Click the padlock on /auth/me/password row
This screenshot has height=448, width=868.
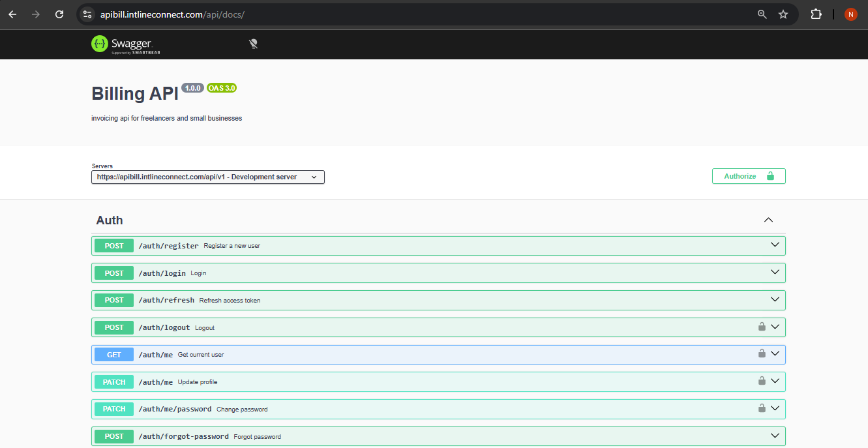tap(761, 408)
